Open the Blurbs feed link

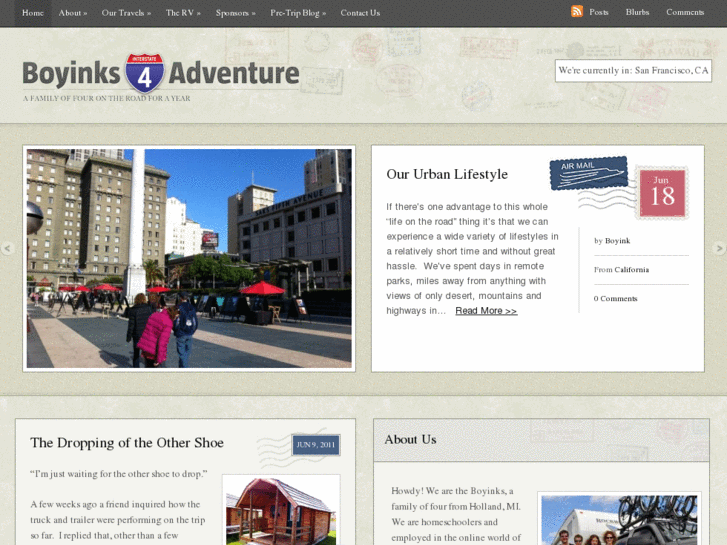click(x=638, y=12)
